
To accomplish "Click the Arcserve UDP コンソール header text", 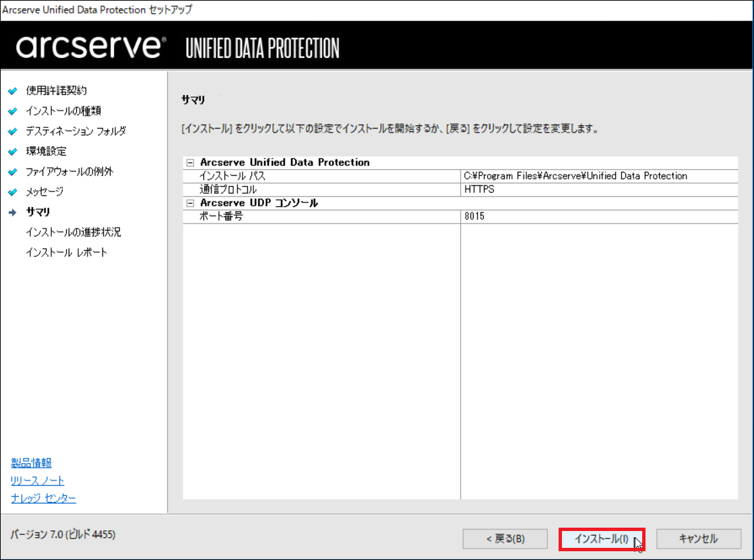I will pyautogui.click(x=259, y=203).
